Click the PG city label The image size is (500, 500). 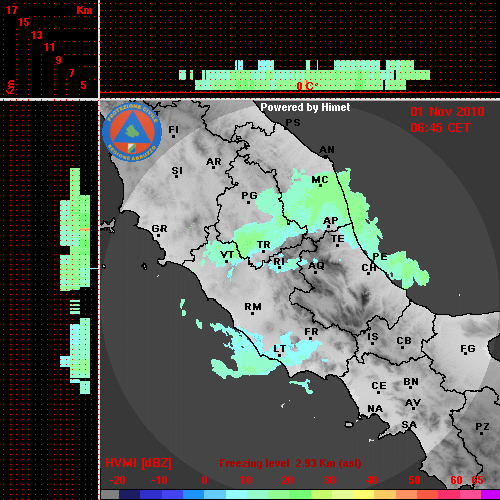point(249,196)
